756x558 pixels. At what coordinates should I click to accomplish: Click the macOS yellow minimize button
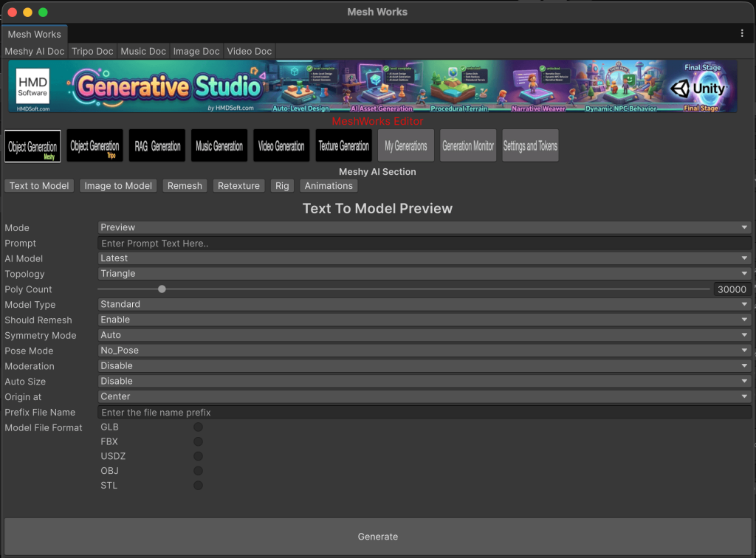click(27, 12)
